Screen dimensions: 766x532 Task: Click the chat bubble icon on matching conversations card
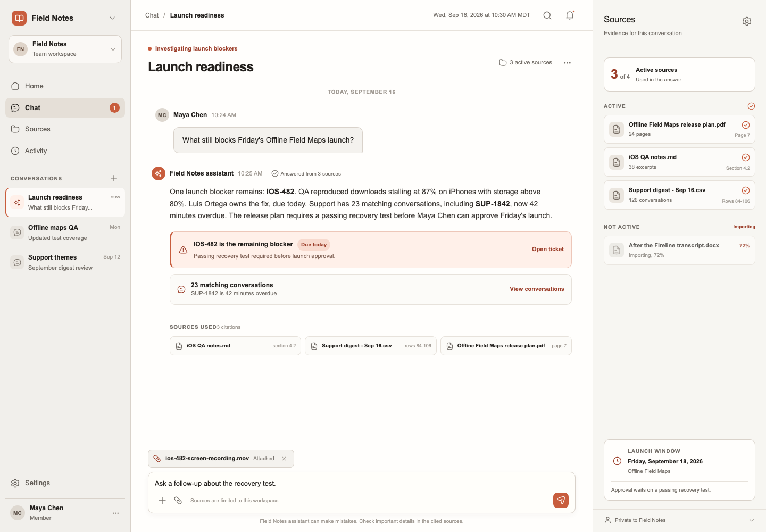pyautogui.click(x=181, y=289)
